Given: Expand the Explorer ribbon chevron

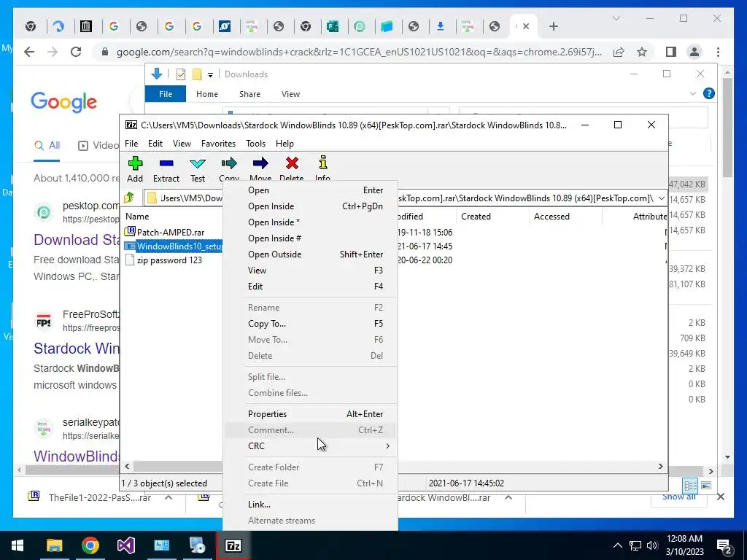Looking at the screenshot, I should (x=693, y=94).
